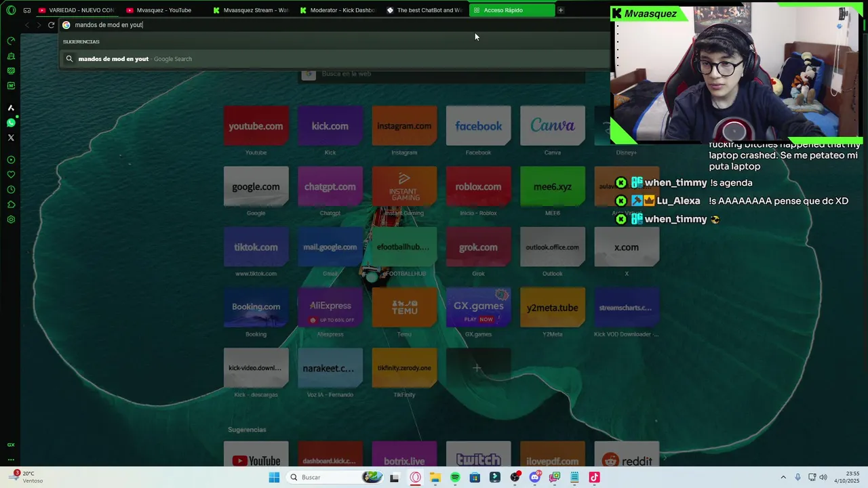Open the reddit suggestion tile
Screen dimensions: 868x488
tap(627, 454)
